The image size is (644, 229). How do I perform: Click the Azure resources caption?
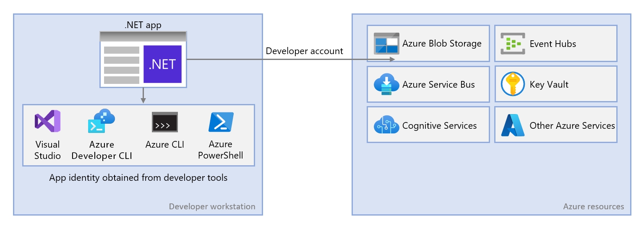click(x=593, y=206)
